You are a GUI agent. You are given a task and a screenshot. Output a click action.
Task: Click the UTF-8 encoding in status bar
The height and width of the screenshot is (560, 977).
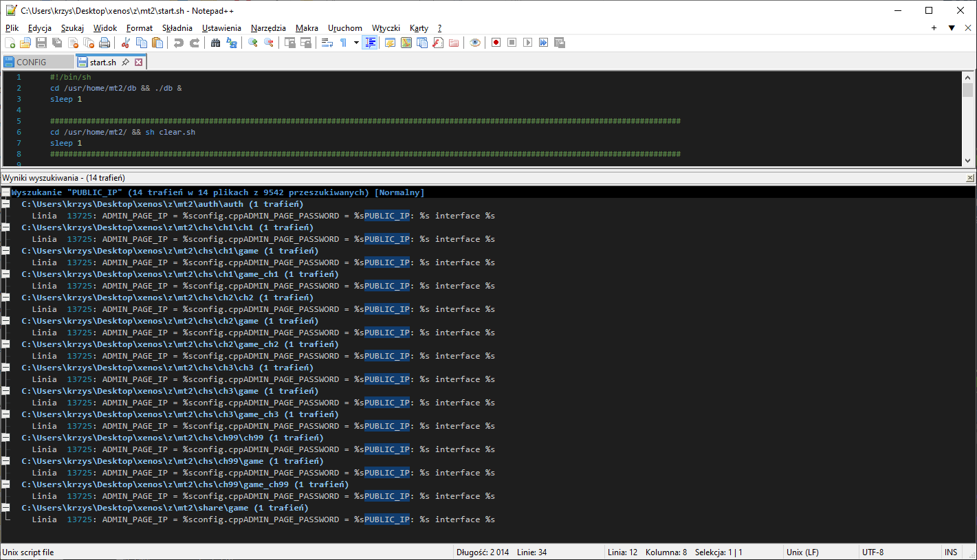pos(872,552)
